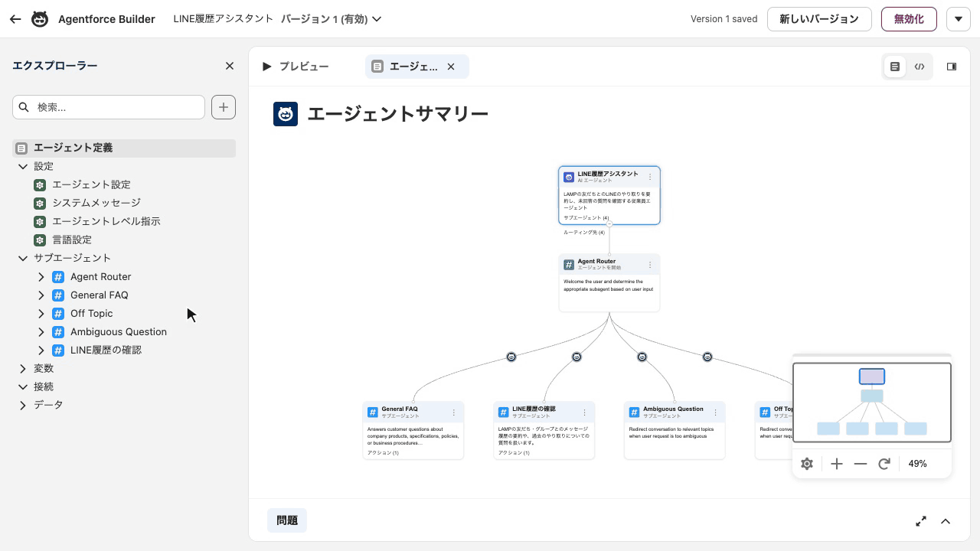Open the バージョン 1 (有効) version dropdown

[x=331, y=19]
